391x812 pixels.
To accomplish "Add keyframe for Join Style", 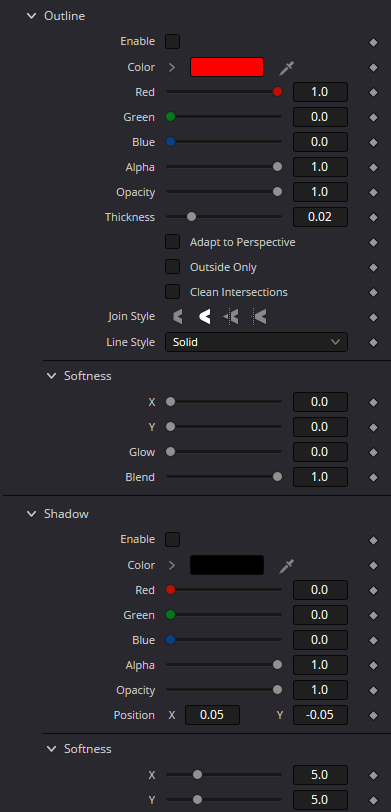I will tap(373, 317).
